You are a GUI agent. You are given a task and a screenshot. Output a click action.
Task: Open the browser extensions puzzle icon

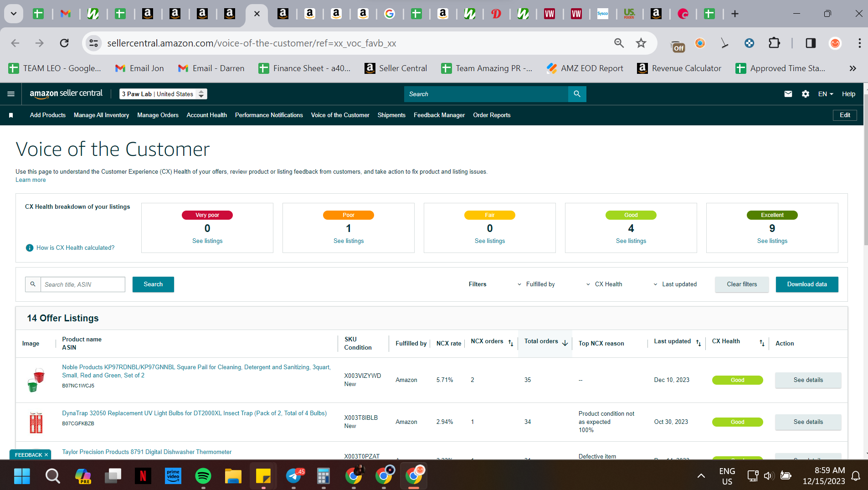pos(774,43)
